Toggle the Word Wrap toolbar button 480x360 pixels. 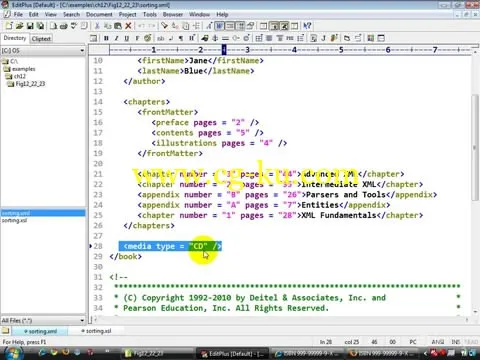219,26
